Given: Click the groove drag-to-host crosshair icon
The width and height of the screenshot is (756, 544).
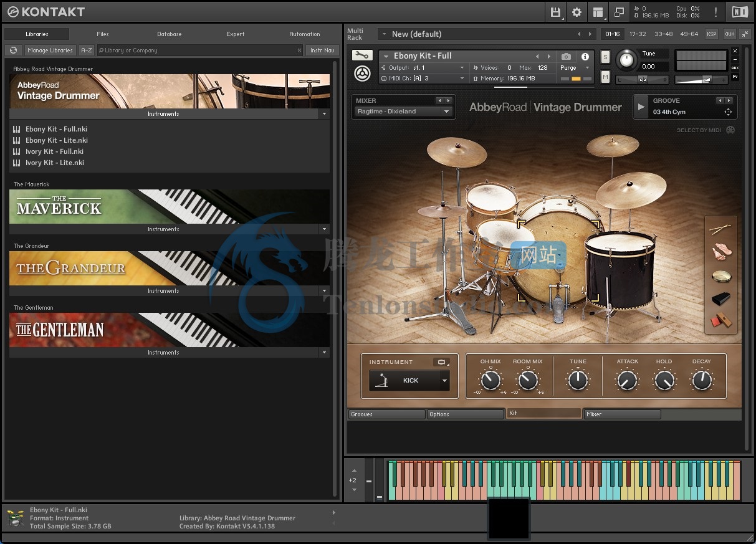Looking at the screenshot, I should pos(727,112).
